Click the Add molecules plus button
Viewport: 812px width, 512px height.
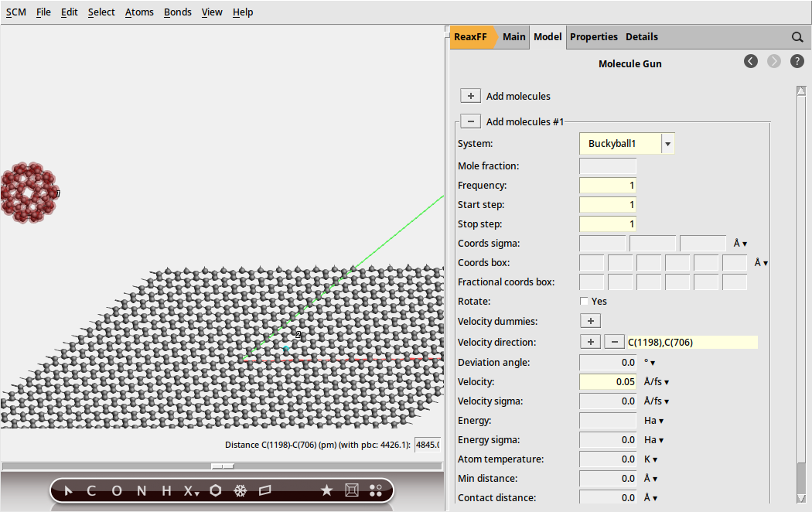470,95
